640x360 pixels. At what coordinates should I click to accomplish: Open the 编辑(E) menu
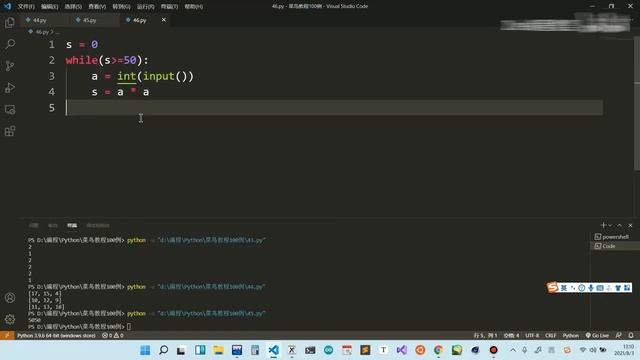(49, 7)
